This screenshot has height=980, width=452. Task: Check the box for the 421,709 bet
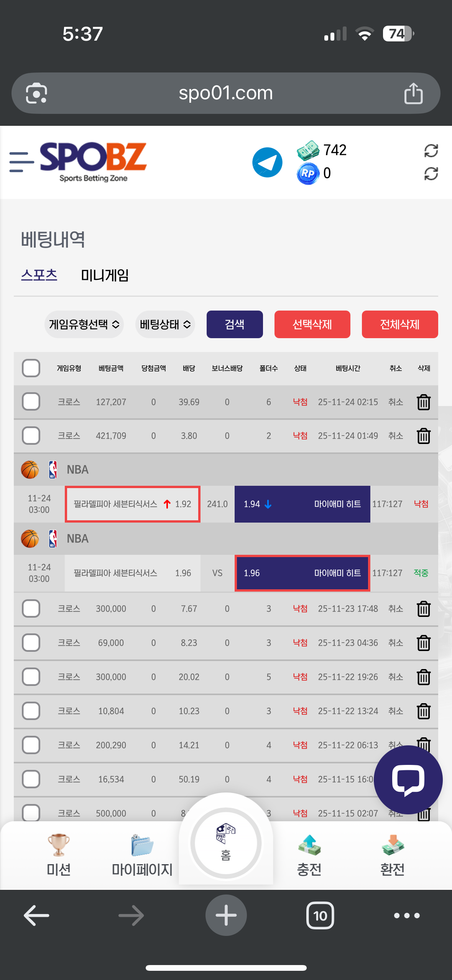pyautogui.click(x=31, y=436)
